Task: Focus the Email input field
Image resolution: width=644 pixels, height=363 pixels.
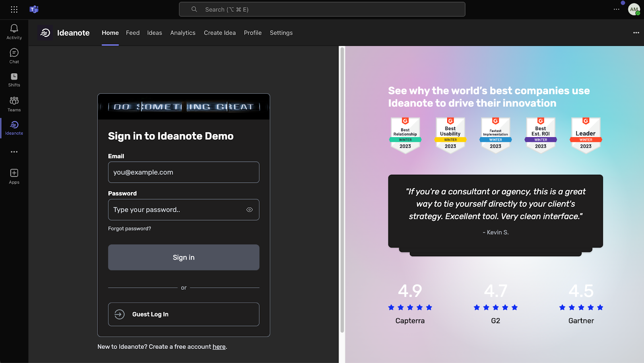Action: pos(184,172)
